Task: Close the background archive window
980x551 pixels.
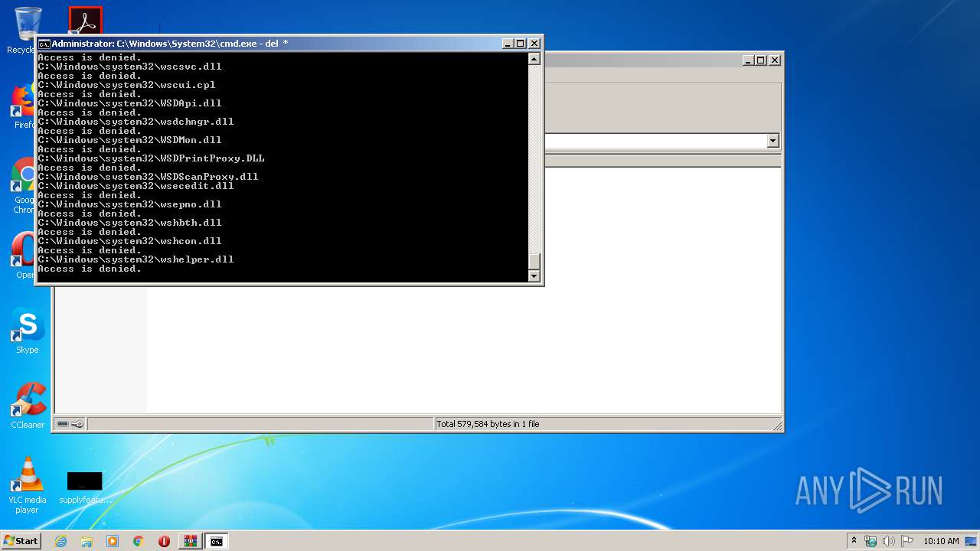Action: [x=774, y=60]
